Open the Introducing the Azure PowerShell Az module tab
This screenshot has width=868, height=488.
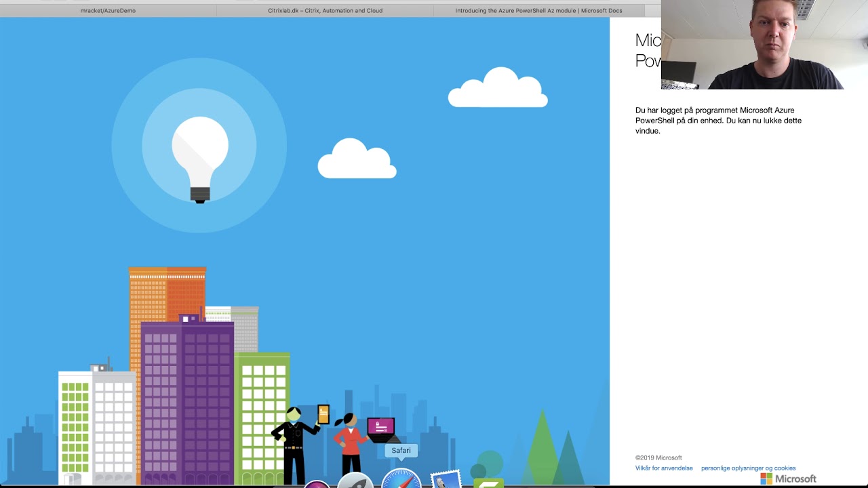538,11
